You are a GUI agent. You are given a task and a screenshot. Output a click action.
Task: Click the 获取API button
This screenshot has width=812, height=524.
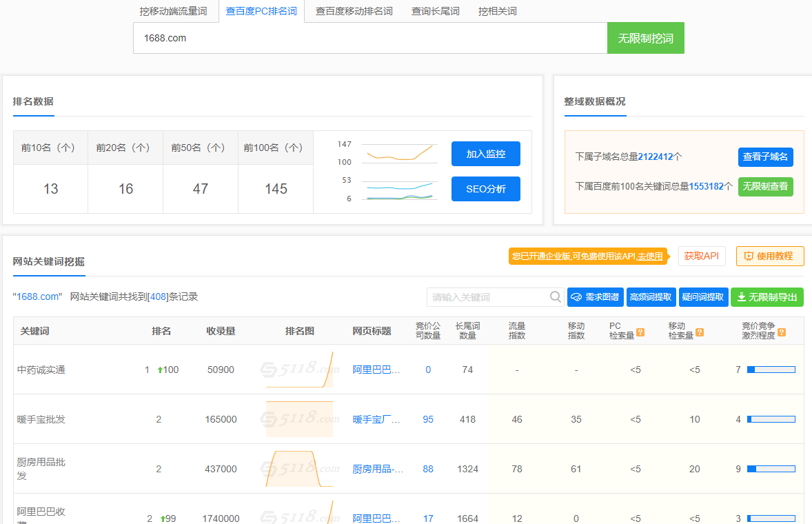(702, 256)
